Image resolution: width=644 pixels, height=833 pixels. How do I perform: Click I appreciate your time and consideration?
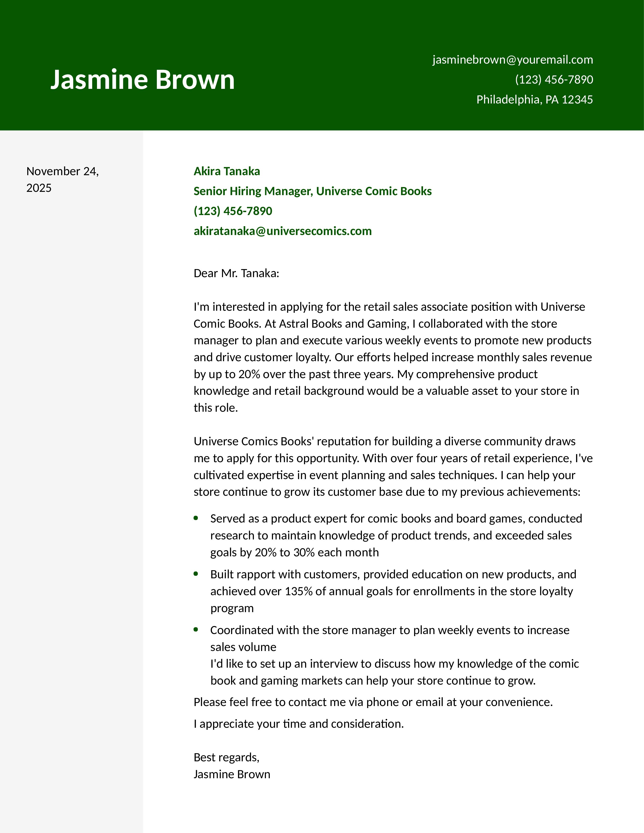[298, 724]
